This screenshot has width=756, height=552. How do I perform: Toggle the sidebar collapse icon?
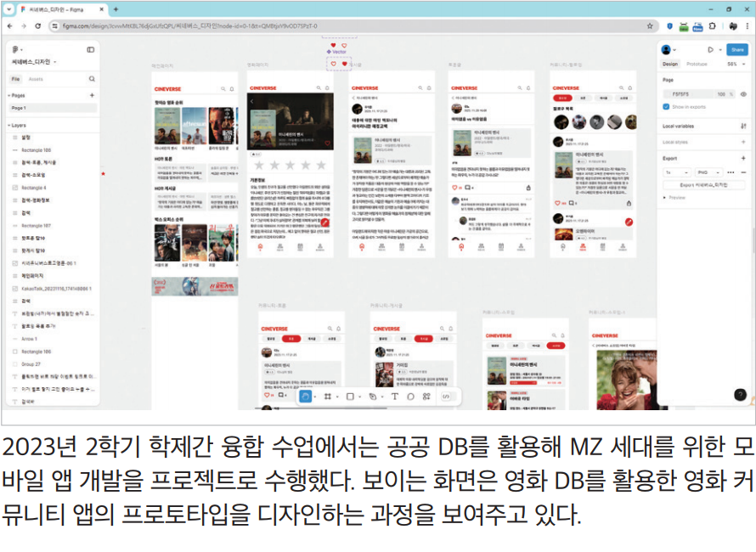[90, 49]
